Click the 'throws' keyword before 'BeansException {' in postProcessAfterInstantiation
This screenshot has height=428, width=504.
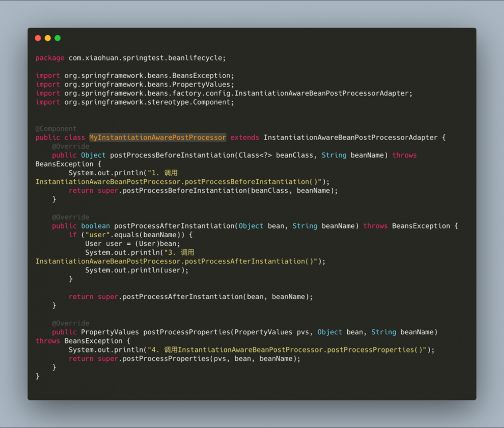click(x=375, y=226)
